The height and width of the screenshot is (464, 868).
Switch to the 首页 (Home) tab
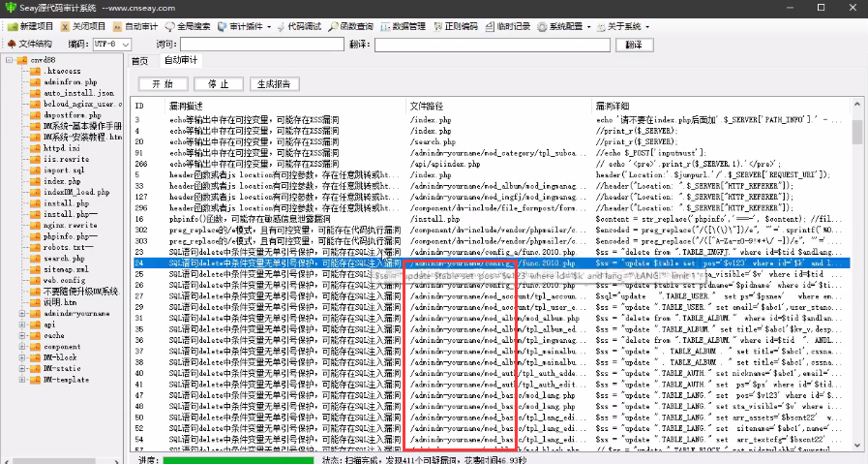point(141,60)
